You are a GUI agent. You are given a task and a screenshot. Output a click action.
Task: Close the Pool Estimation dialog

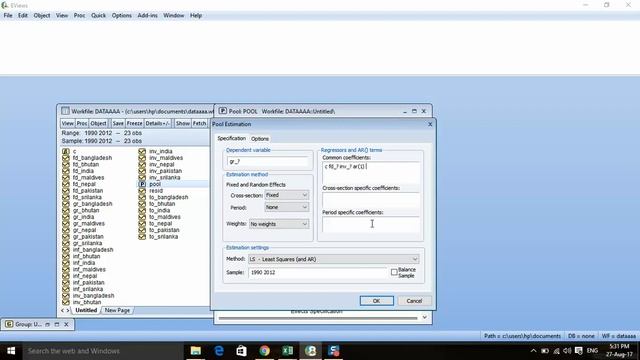click(430, 124)
